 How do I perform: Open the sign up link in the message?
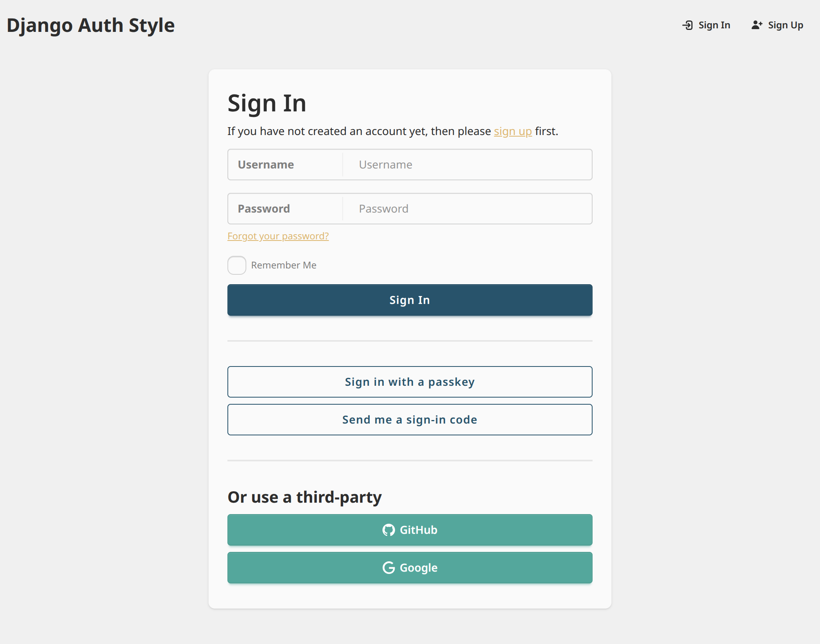tap(512, 131)
